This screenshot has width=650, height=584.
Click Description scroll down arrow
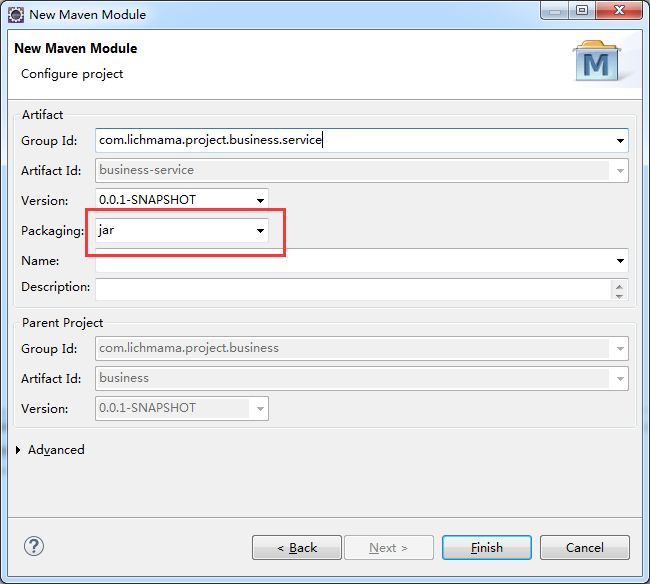point(619,296)
